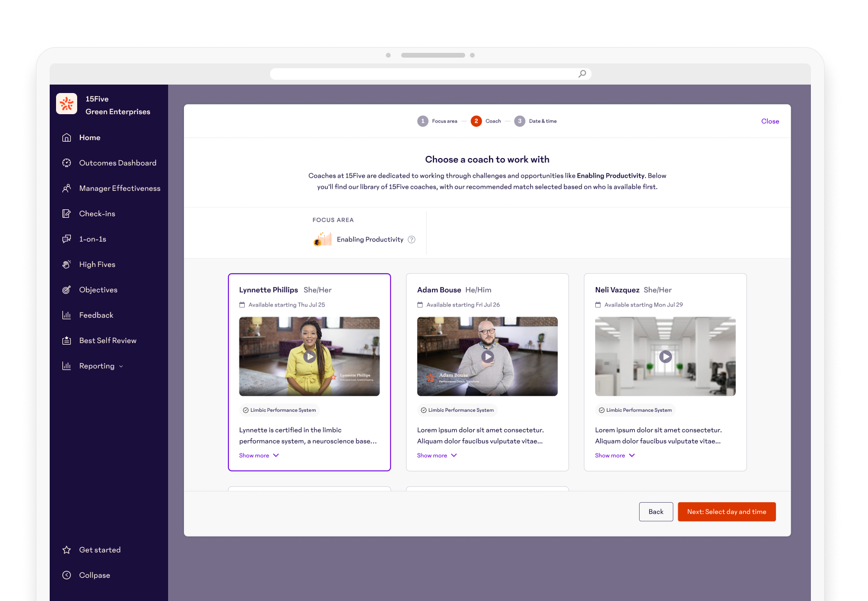Select Neli Vazquez name heading
This screenshot has height=601, width=868.
pyautogui.click(x=617, y=290)
